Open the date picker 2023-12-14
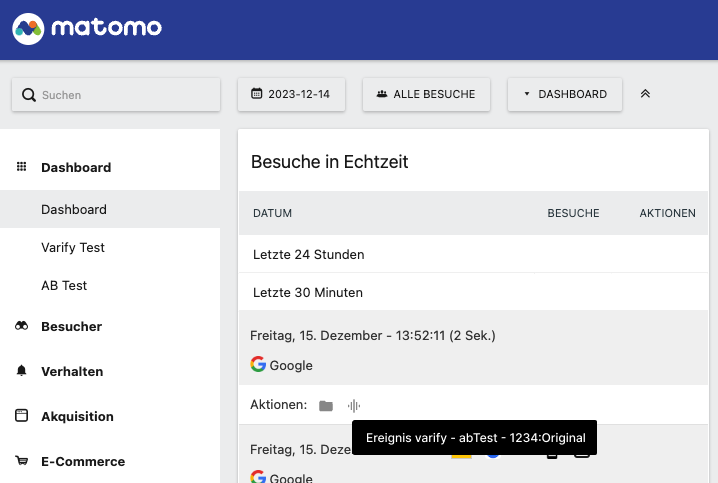 291,94
